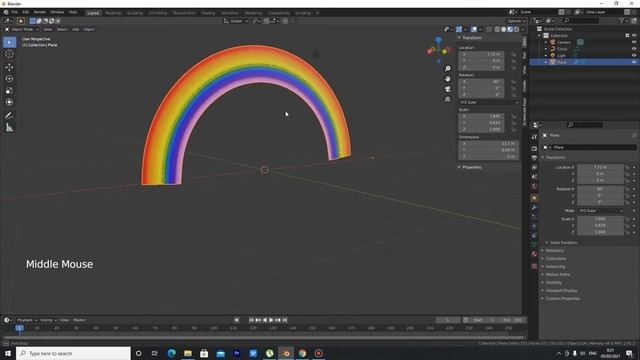
Task: Switch to Solid viewport shading
Action: (x=504, y=29)
